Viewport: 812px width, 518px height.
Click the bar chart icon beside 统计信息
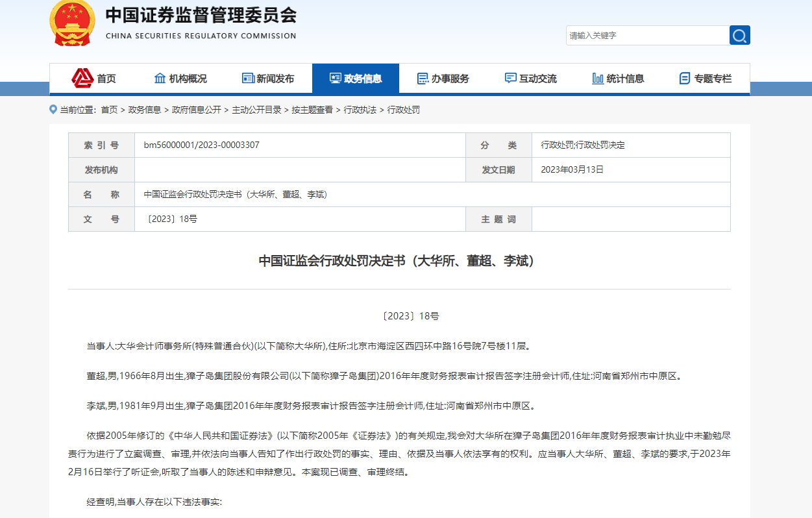point(598,79)
